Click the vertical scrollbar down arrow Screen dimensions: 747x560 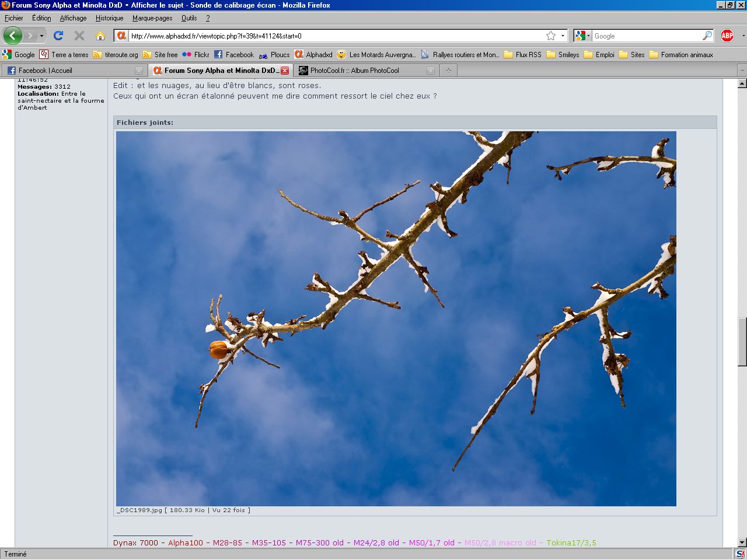pyautogui.click(x=742, y=542)
